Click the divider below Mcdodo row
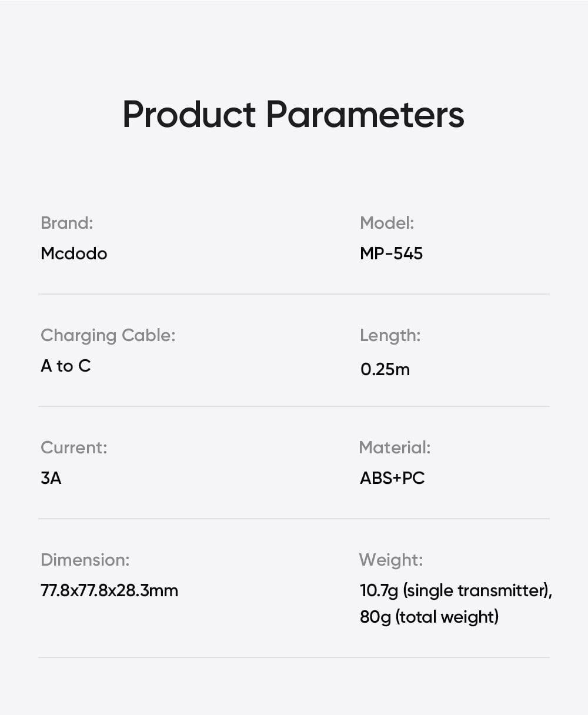 (294, 294)
